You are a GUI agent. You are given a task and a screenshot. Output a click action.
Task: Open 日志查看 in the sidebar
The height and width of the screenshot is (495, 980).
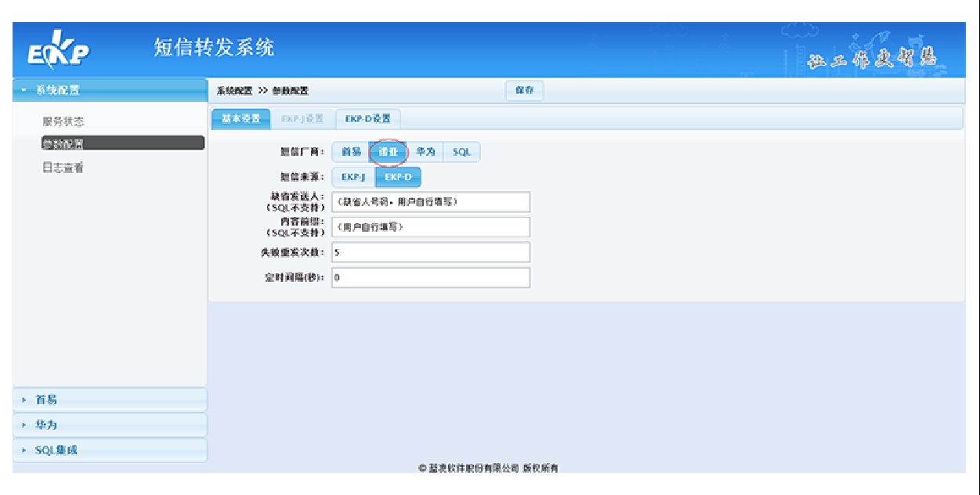pos(63,168)
